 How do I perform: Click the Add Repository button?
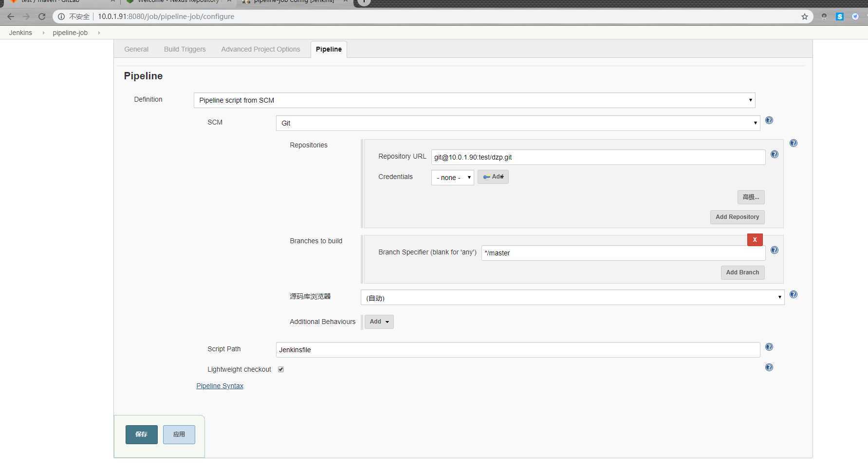(x=738, y=217)
